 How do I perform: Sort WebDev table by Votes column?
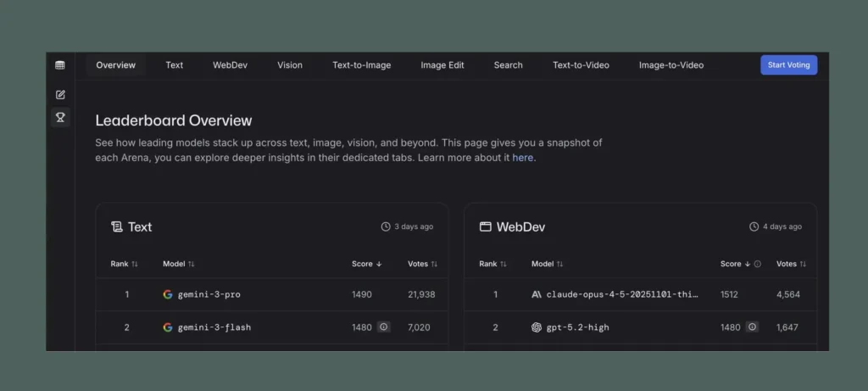(x=791, y=264)
